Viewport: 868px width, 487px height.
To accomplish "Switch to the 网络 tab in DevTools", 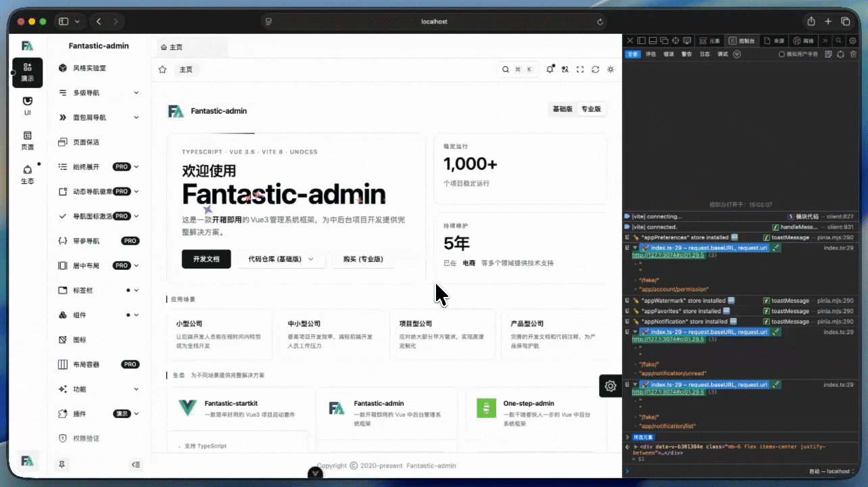I will (x=804, y=41).
